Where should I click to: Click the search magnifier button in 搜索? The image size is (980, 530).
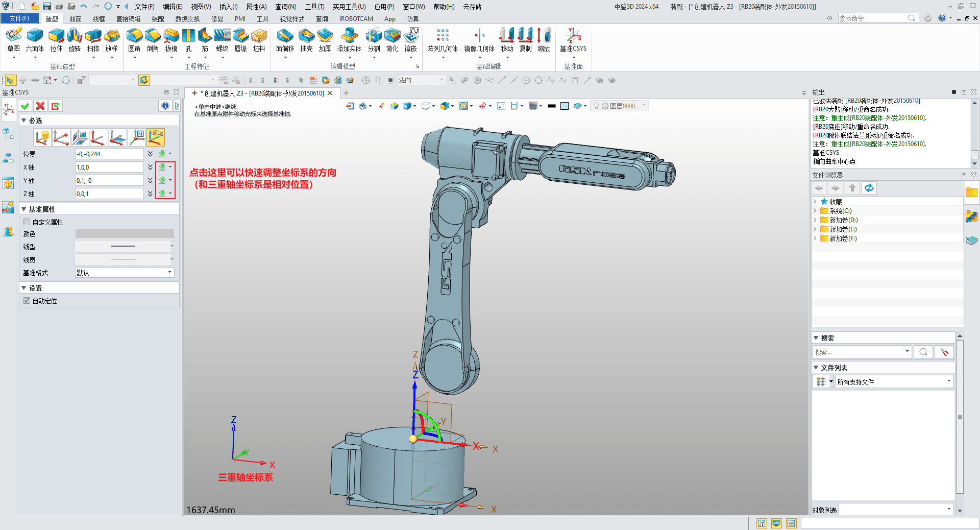click(923, 352)
